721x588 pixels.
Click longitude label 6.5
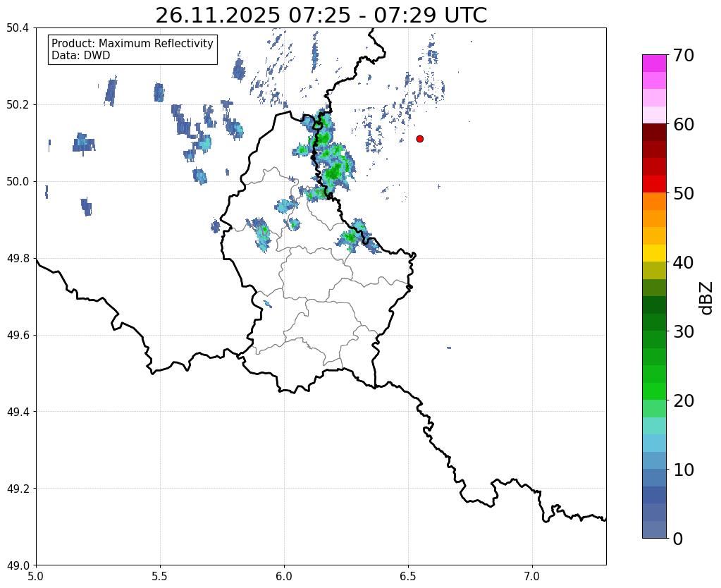coord(408,577)
